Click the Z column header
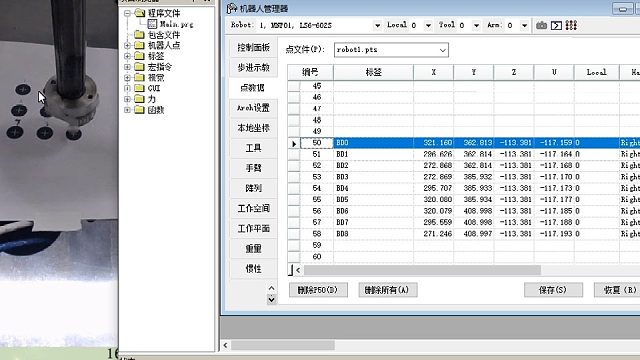 tap(513, 72)
